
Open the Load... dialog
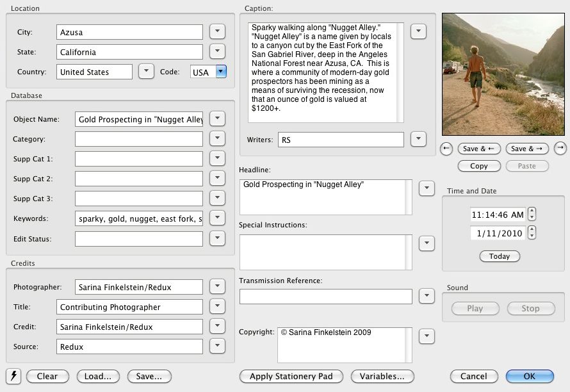coord(97,376)
